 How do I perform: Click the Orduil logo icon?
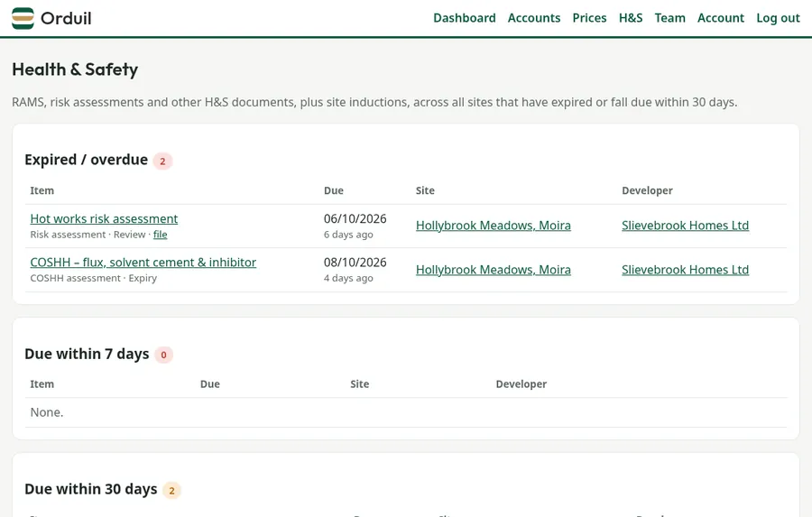[x=23, y=18]
